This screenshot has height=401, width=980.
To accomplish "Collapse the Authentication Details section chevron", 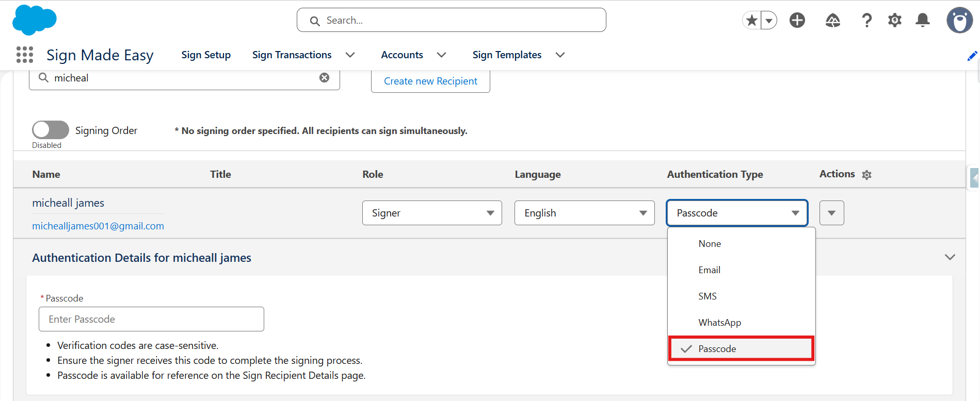I will tap(950, 257).
